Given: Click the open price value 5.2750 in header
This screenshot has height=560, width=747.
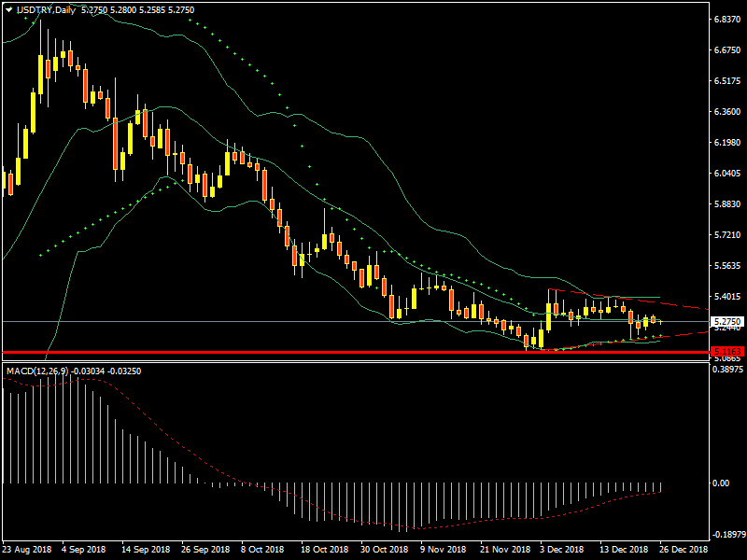Looking at the screenshot, I should (x=93, y=9).
